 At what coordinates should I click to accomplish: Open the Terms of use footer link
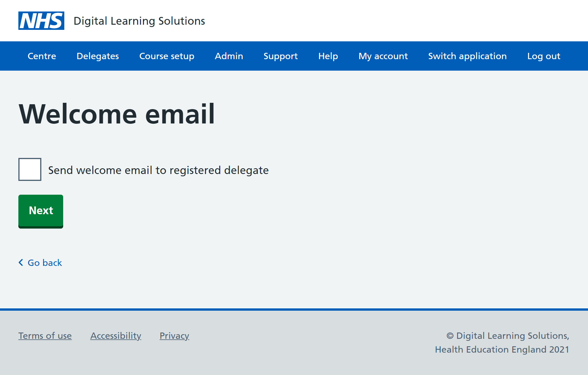45,336
